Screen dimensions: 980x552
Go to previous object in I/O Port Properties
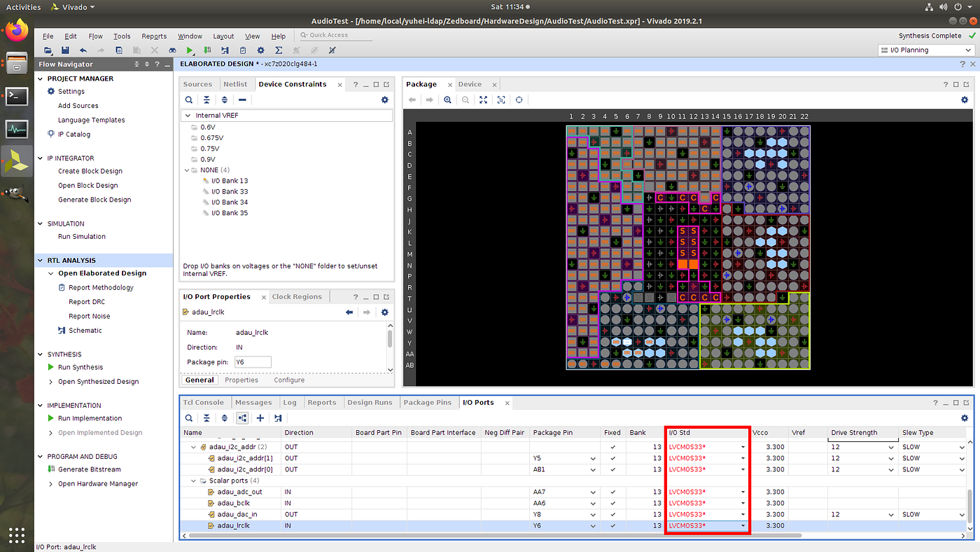coord(349,312)
